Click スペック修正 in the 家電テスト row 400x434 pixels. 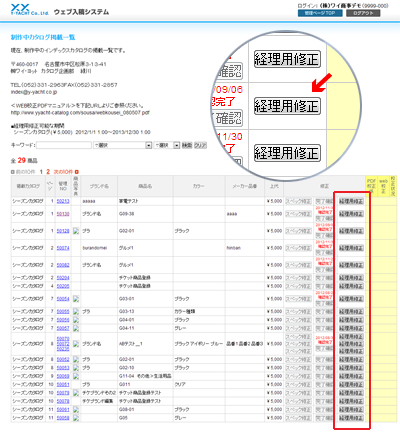pyautogui.click(x=298, y=201)
